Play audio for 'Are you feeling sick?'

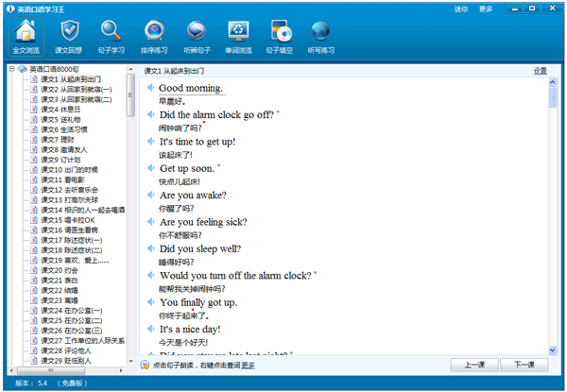[151, 222]
